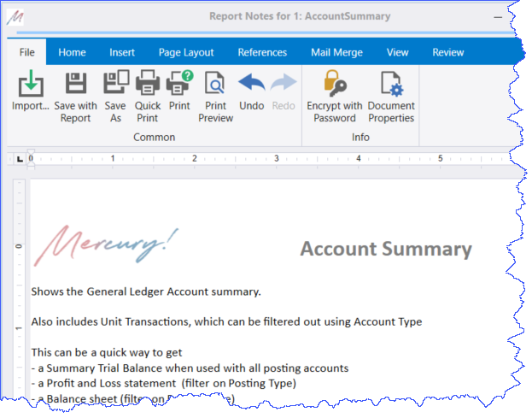Click the greyed Redo arrow
This screenshot has height=418, width=532.
click(284, 82)
